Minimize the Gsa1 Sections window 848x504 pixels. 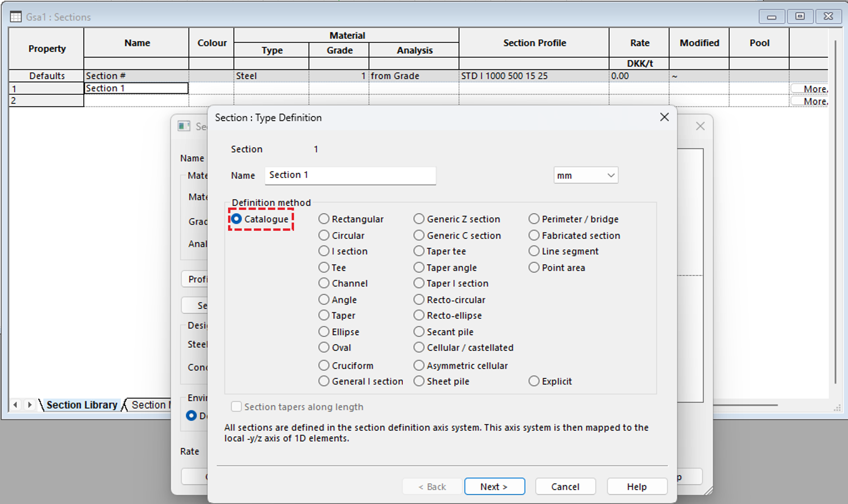pyautogui.click(x=771, y=16)
